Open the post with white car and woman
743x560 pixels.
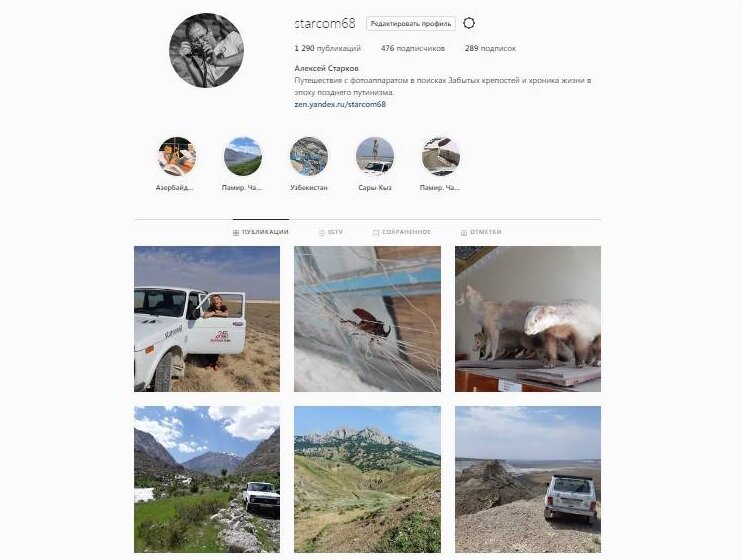207,319
